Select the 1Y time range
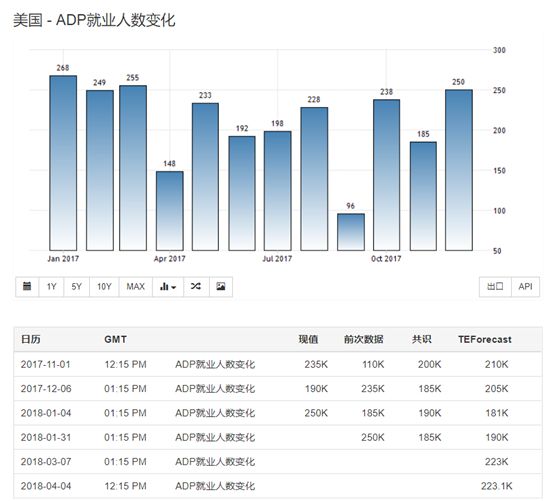The width and height of the screenshot is (558, 501). tap(52, 286)
